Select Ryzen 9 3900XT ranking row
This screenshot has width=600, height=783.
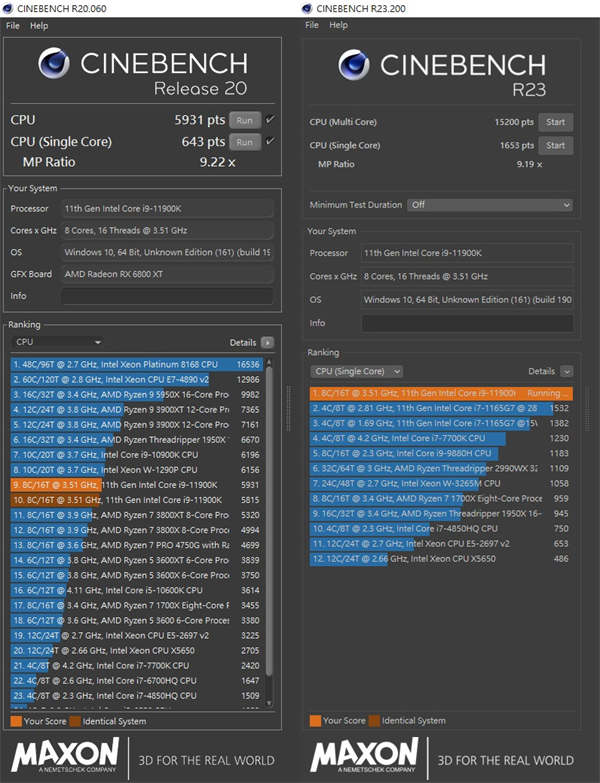pos(137,409)
